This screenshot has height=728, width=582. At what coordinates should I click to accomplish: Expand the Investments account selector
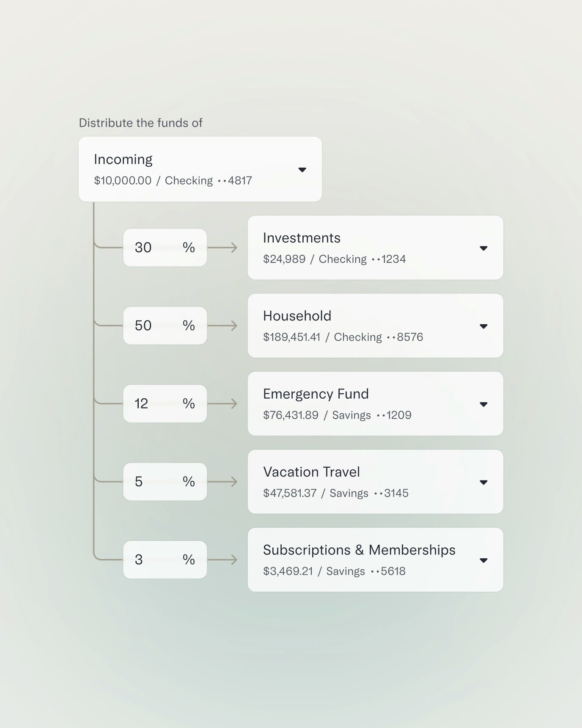484,248
